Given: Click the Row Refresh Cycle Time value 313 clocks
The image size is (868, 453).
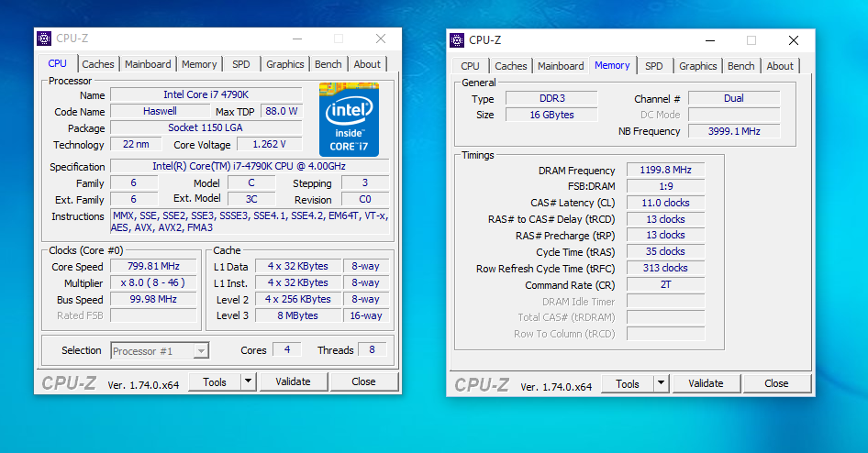Looking at the screenshot, I should (665, 269).
